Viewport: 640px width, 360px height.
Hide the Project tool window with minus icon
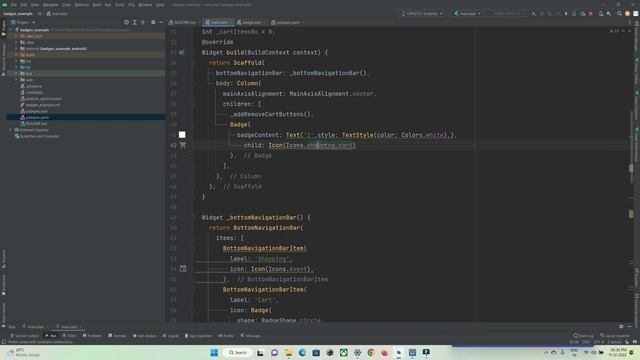pos(161,22)
